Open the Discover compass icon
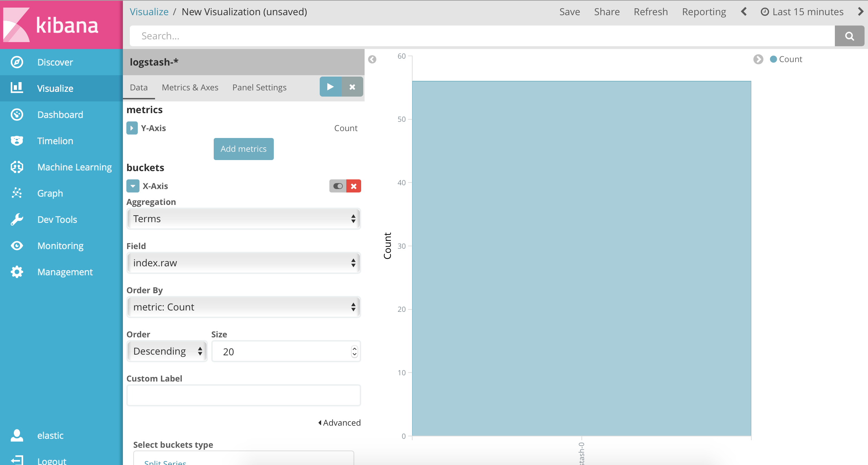868x465 pixels. pos(17,62)
